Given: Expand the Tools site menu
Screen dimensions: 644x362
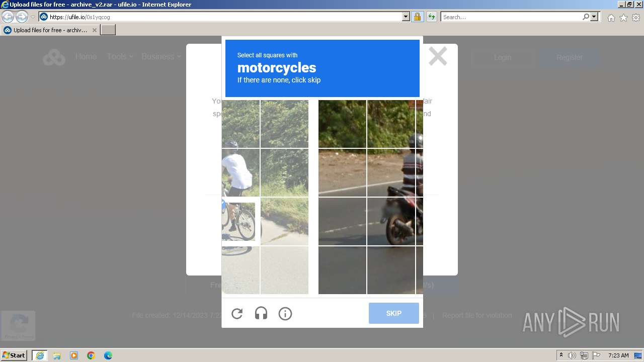Looking at the screenshot, I should pyautogui.click(x=120, y=57).
